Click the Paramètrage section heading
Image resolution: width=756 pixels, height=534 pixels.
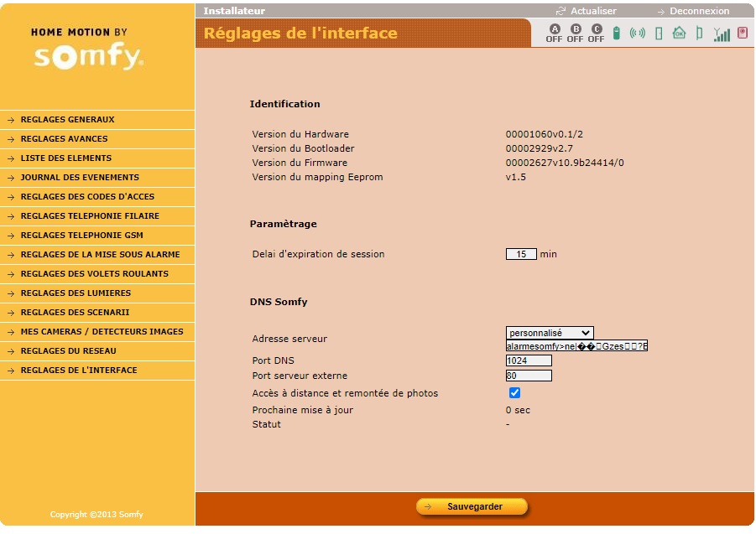[284, 224]
